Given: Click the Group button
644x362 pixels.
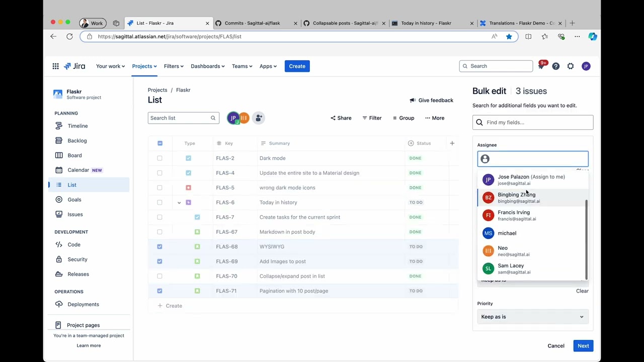Looking at the screenshot, I should coord(404,118).
